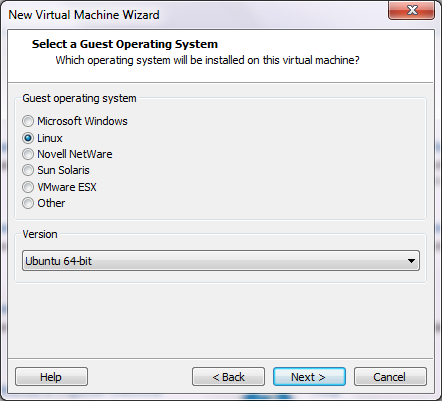Open the Ubuntu 64-bit version dropdown
Image resolution: width=442 pixels, height=401 pixels.
221,261
